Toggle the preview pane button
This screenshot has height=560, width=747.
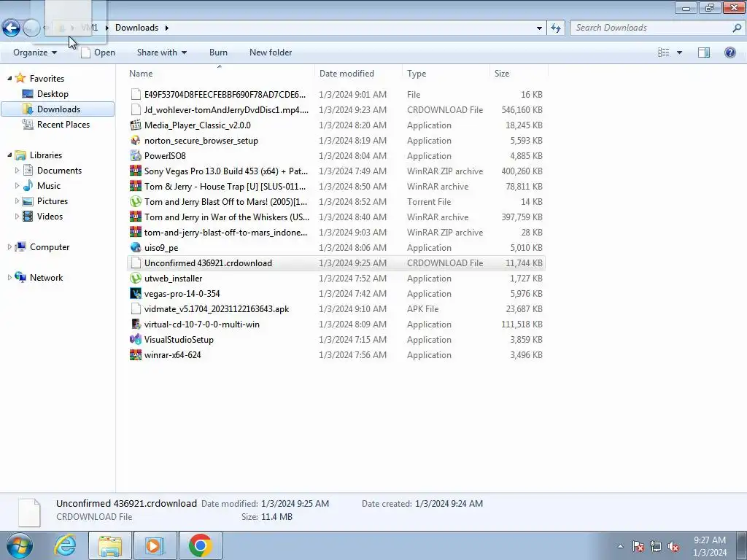704,52
